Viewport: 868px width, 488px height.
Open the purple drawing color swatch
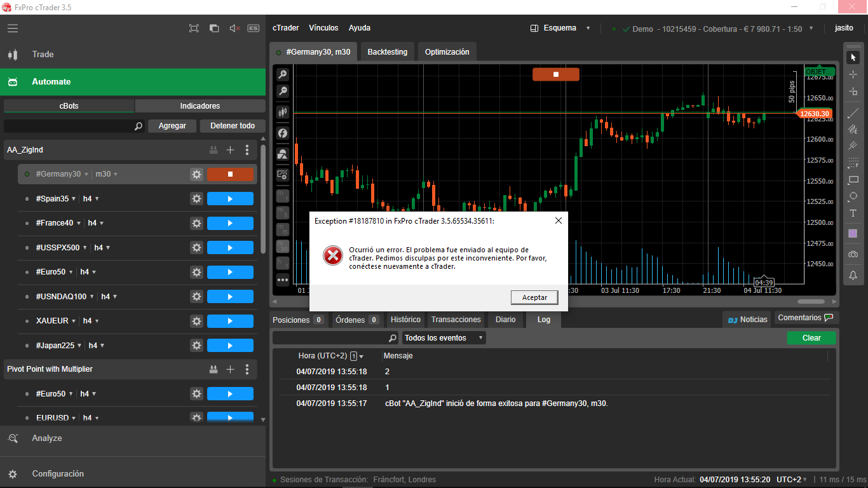(853, 234)
